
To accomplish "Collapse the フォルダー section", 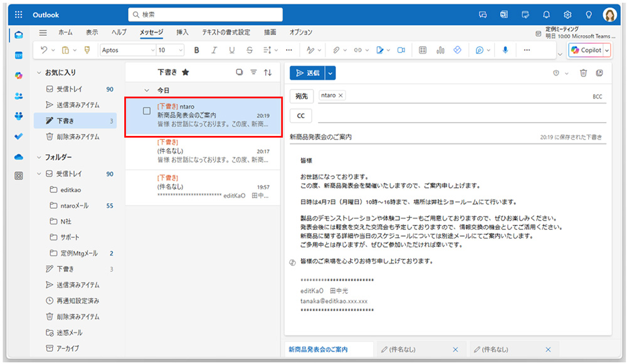I will pyautogui.click(x=39, y=157).
